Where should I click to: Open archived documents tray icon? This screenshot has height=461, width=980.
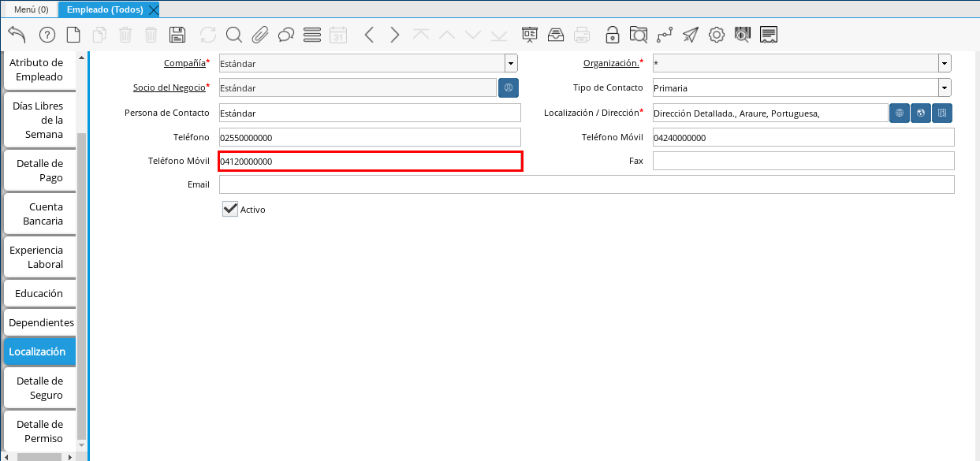point(556,35)
